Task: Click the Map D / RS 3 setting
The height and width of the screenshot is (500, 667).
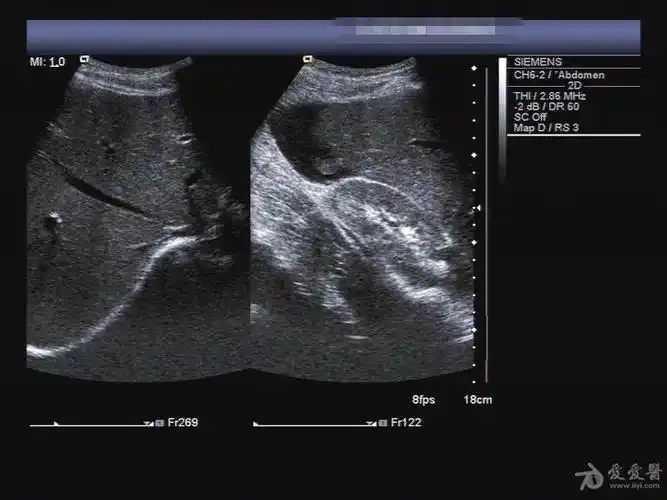Action: click(546, 126)
